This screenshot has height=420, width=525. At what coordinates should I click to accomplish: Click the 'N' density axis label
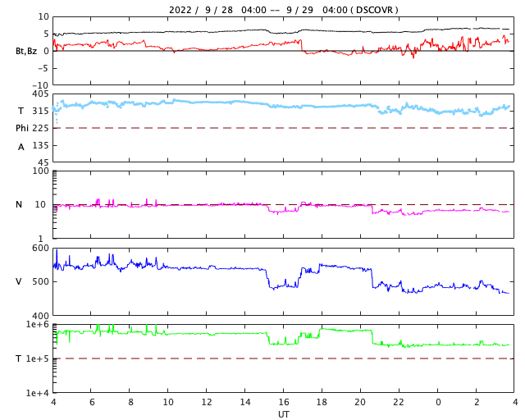click(x=19, y=204)
